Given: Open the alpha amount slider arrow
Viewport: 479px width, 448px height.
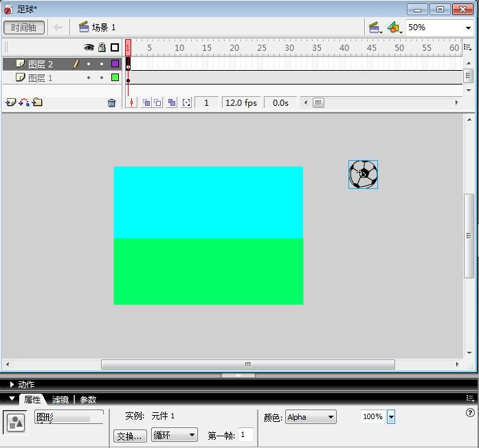Looking at the screenshot, I should (x=391, y=417).
